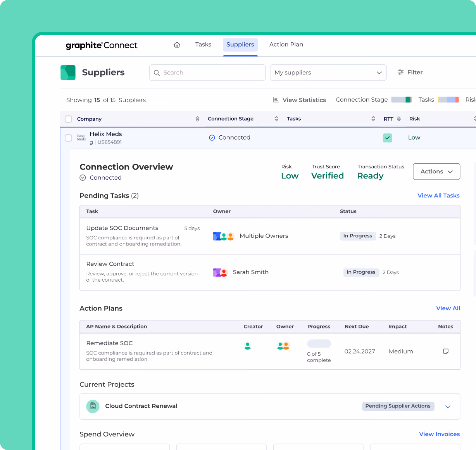This screenshot has width=476, height=450.
Task: Click the Ready transaction status value
Action: coord(370,176)
